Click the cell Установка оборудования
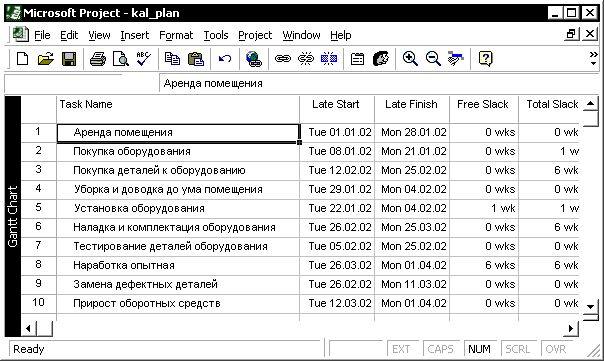The image size is (604, 361). 178,208
